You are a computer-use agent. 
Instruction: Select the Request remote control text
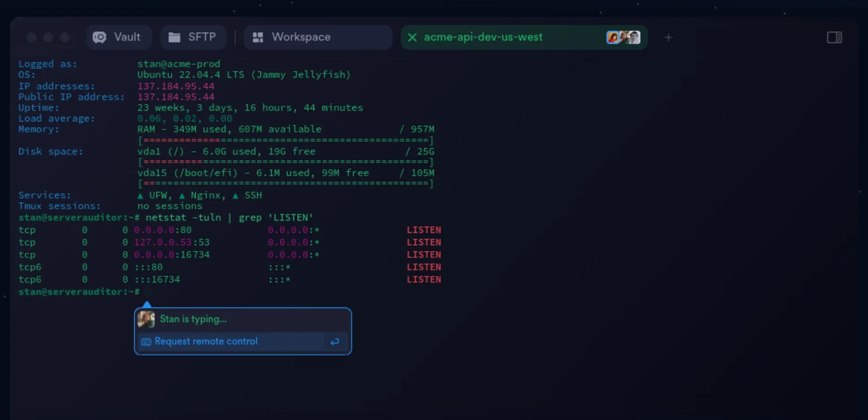click(206, 342)
